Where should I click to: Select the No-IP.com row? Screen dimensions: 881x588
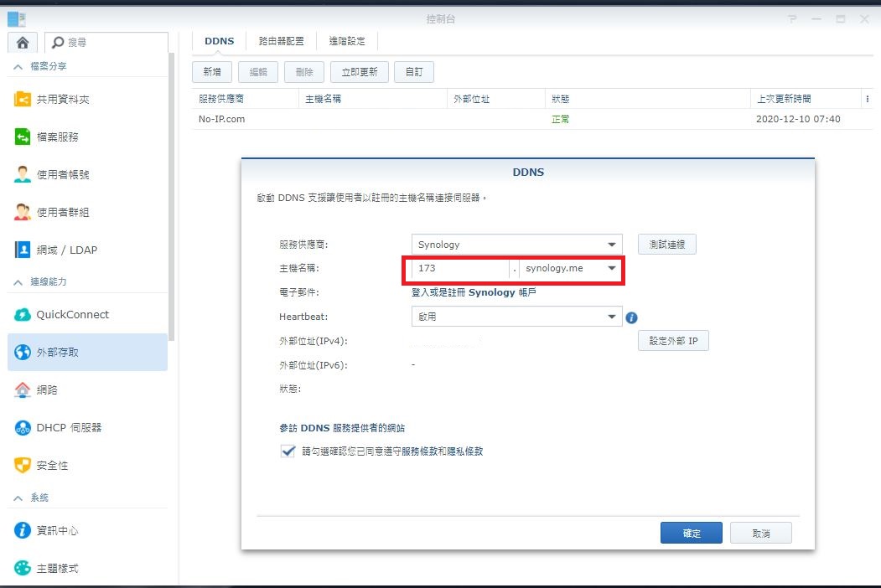(531, 119)
